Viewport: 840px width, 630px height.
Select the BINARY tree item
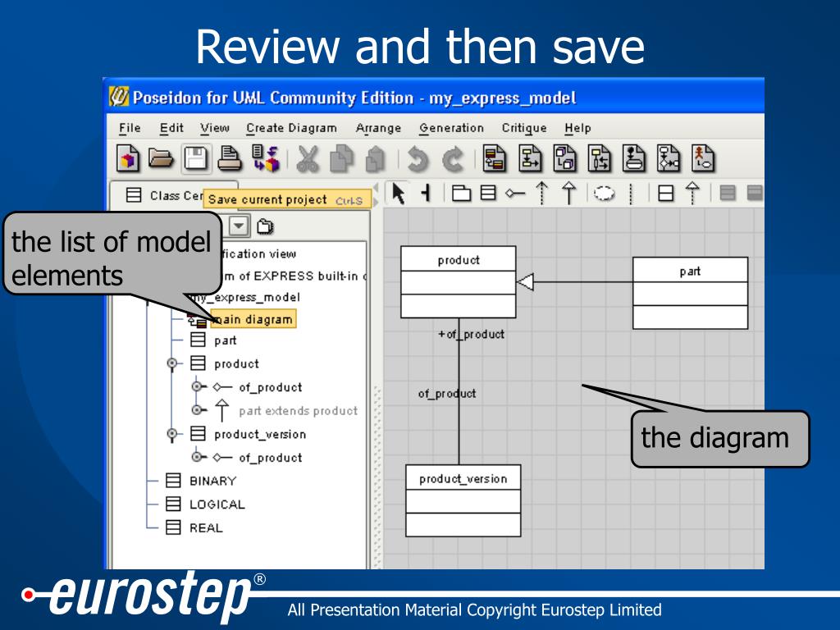coord(212,481)
